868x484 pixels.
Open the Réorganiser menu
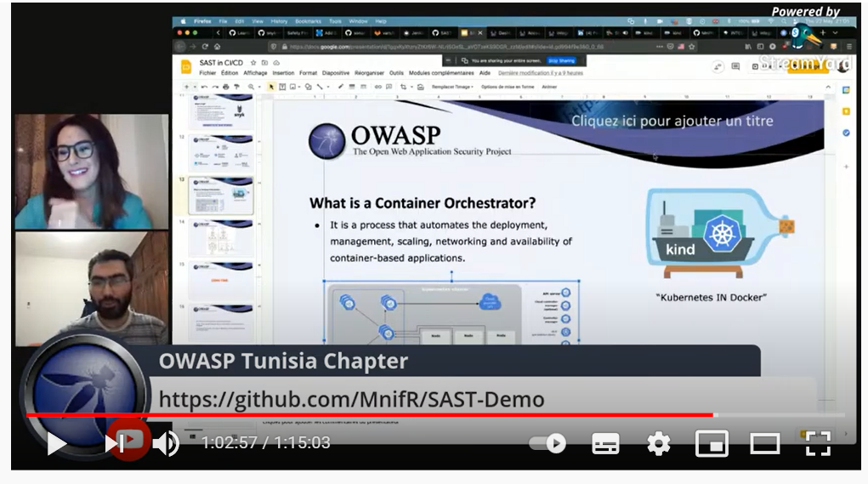pyautogui.click(x=369, y=73)
